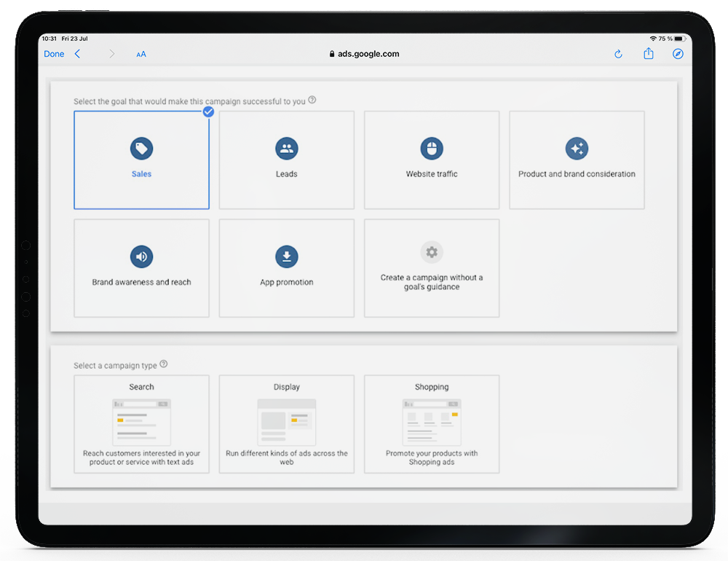Pick the Product and brand consideration sparkle icon
The image size is (728, 561).
577,149
